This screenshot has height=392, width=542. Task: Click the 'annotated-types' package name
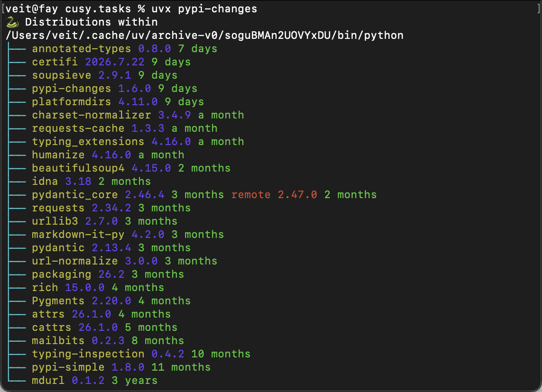click(81, 49)
